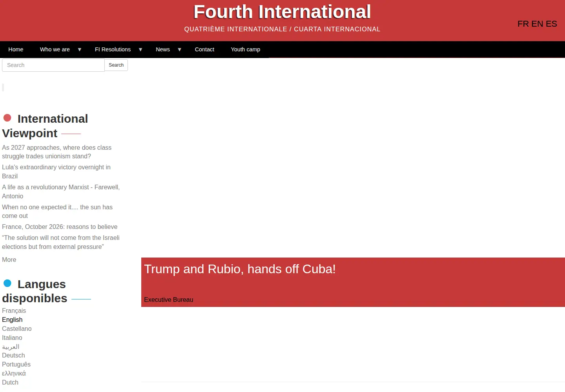565x392 pixels.
Task: Click the Search button
Action: click(x=116, y=65)
